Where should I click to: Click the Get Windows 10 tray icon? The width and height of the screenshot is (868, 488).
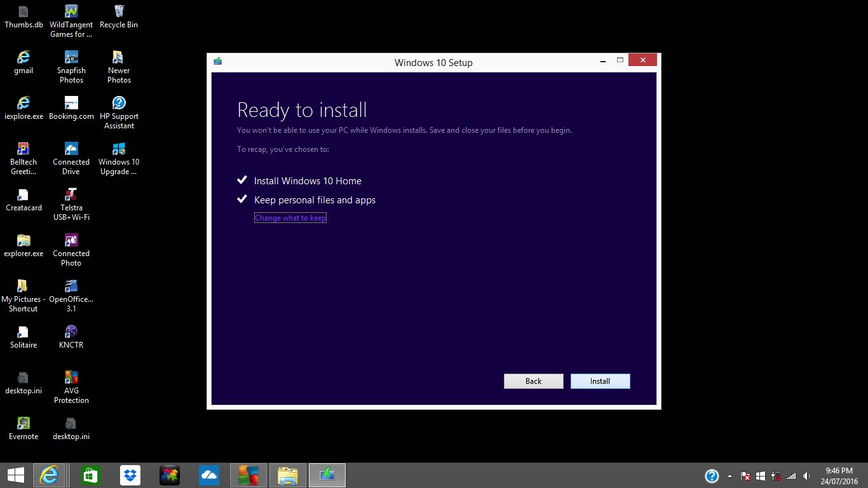[761, 476]
